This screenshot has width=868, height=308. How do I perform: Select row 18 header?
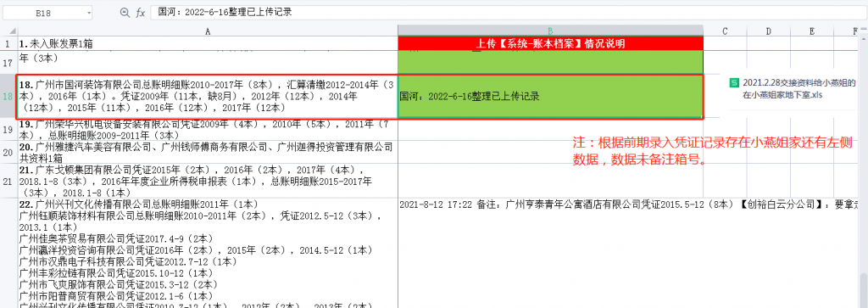(x=8, y=97)
